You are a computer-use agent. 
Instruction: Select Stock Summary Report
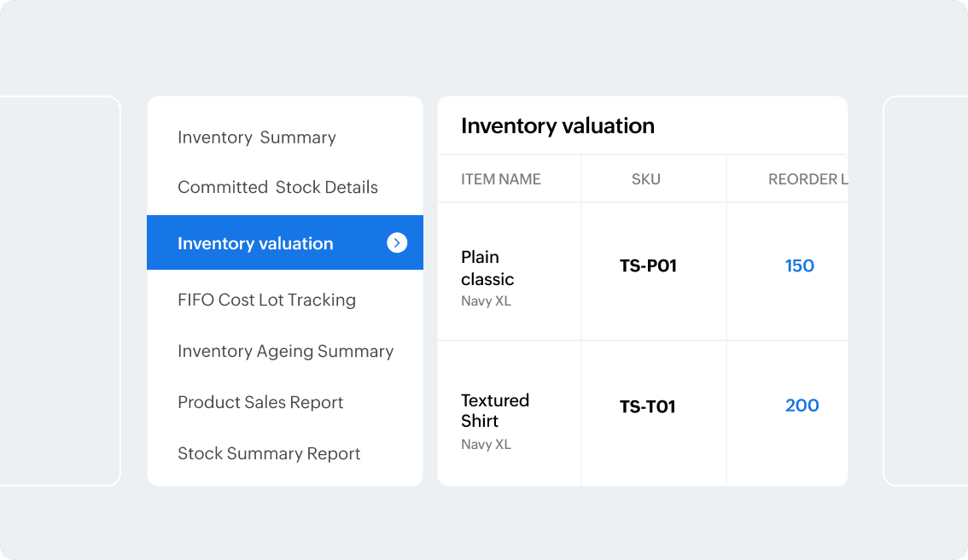pos(269,453)
